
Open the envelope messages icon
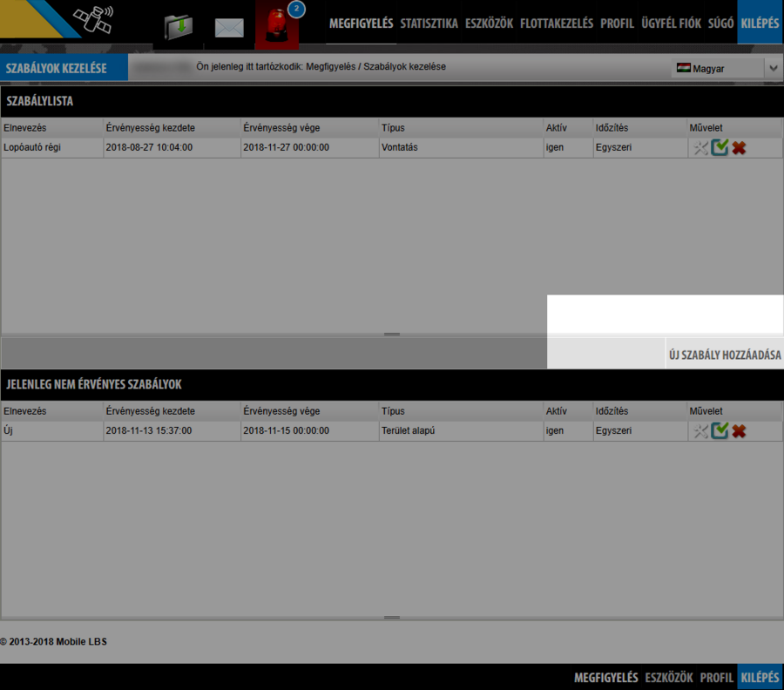[x=229, y=28]
